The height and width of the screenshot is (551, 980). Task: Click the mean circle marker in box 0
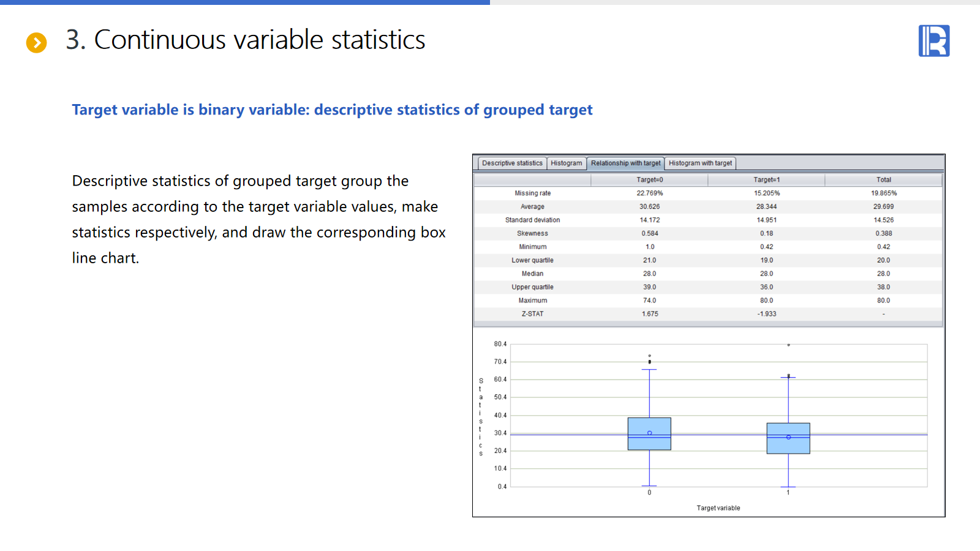click(x=650, y=433)
